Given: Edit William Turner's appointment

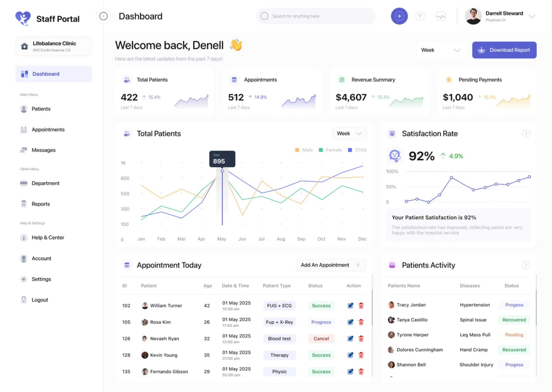Looking at the screenshot, I should 350,305.
